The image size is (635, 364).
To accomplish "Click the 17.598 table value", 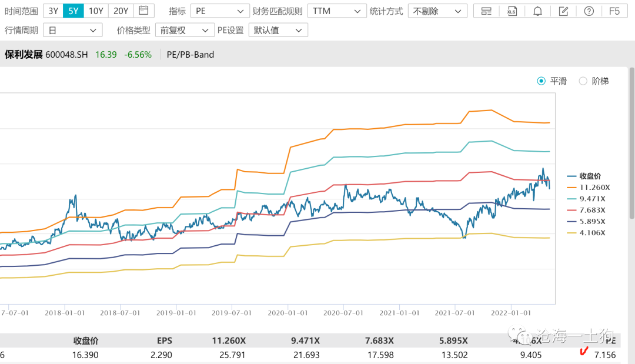I will (x=380, y=355).
